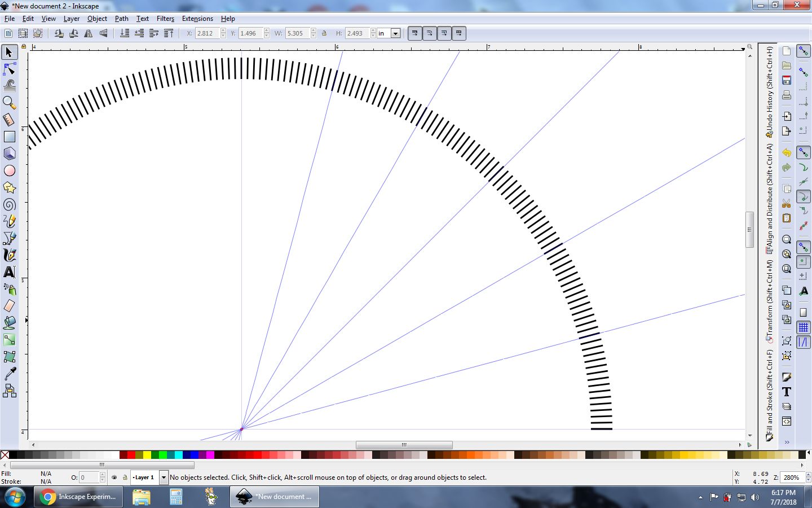Click the X position input field

[x=206, y=33]
